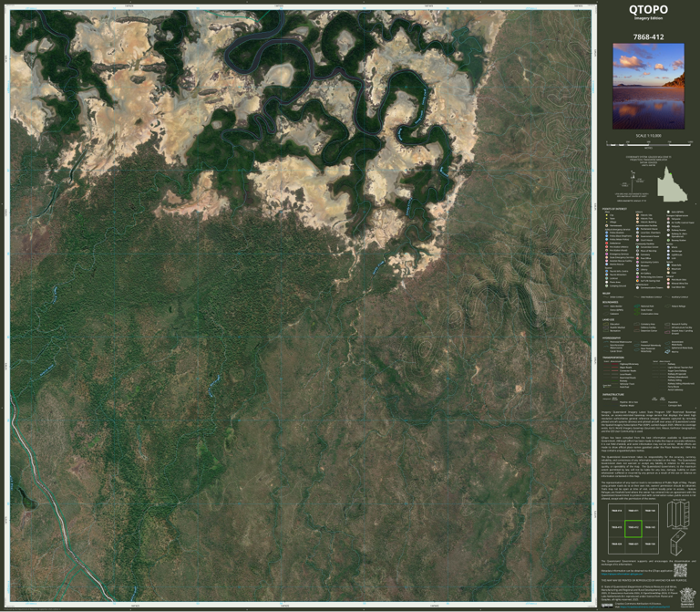Click the accordion map folding diagram
The width and height of the screenshot is (700, 612).
pyautogui.click(x=679, y=514)
